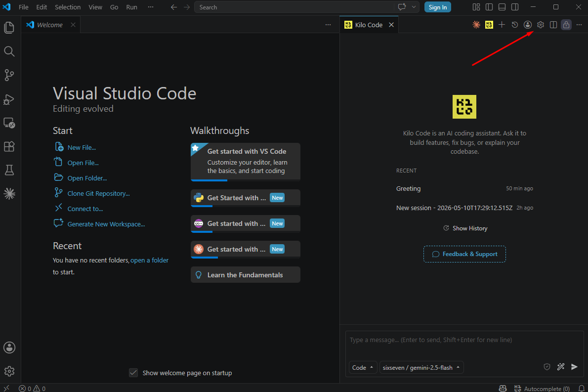
Task: Open the Run menu
Action: tap(131, 7)
